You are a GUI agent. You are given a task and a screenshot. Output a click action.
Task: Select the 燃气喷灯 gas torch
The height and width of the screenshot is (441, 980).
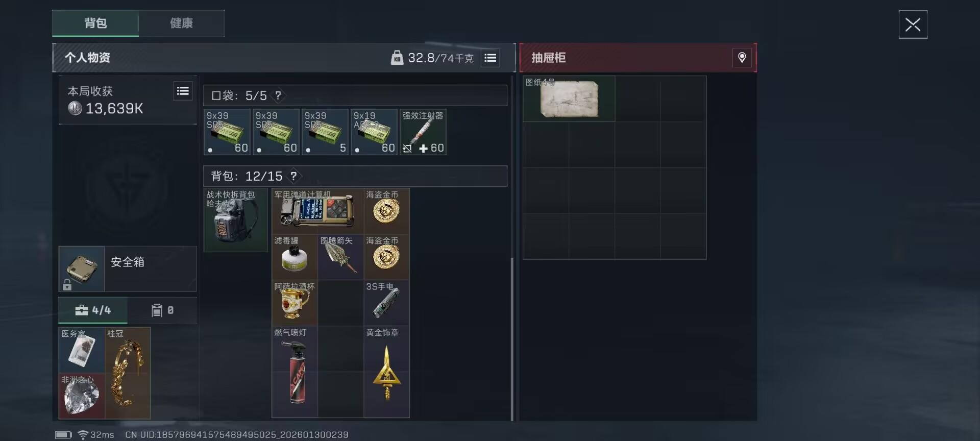(x=295, y=372)
